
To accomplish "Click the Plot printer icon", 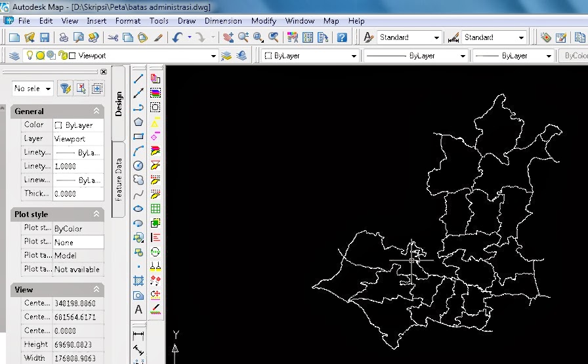I will (x=64, y=37).
